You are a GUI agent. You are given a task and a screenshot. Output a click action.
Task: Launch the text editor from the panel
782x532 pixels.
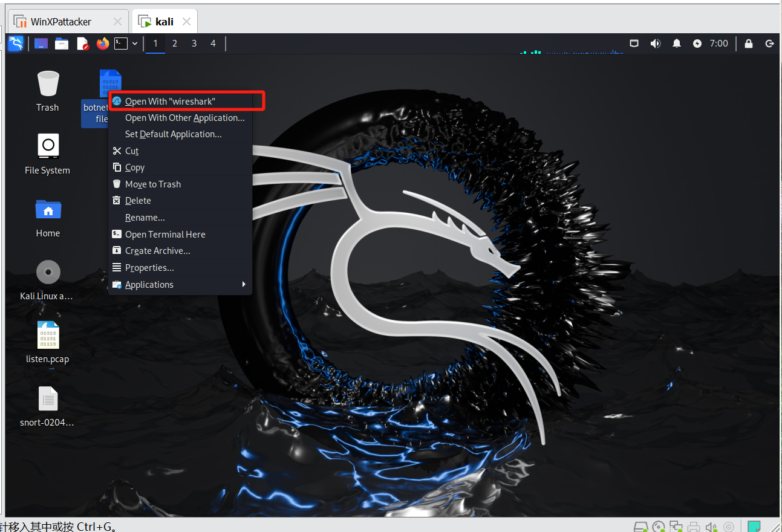pyautogui.click(x=83, y=44)
